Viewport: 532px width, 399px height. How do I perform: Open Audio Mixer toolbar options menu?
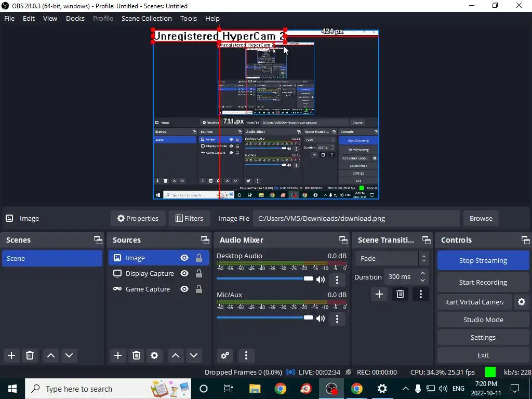click(246, 355)
